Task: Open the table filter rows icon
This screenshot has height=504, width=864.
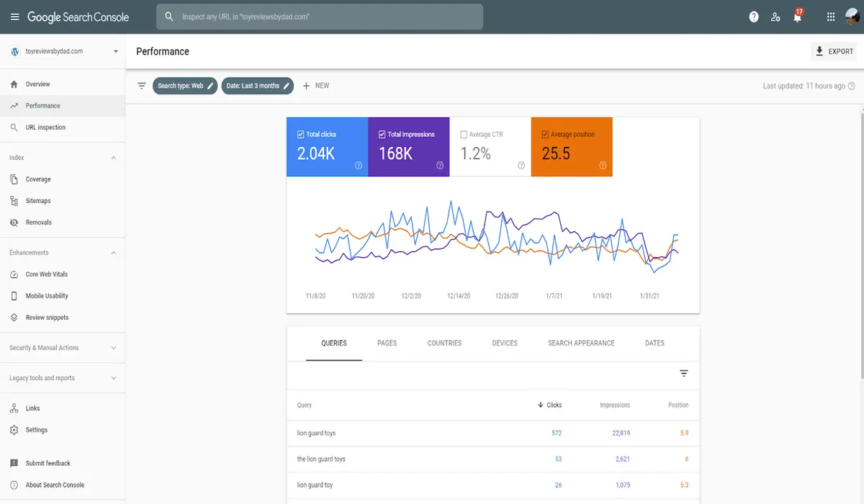Action: click(x=683, y=373)
